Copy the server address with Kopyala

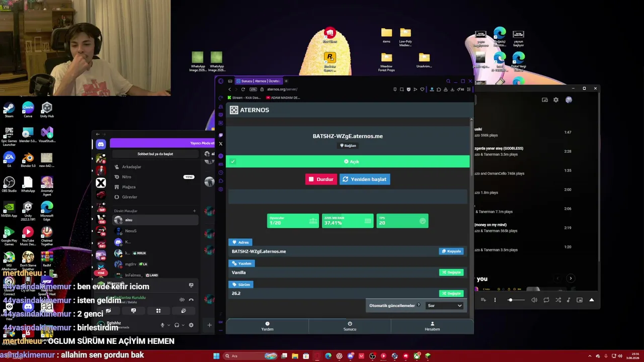click(x=451, y=251)
